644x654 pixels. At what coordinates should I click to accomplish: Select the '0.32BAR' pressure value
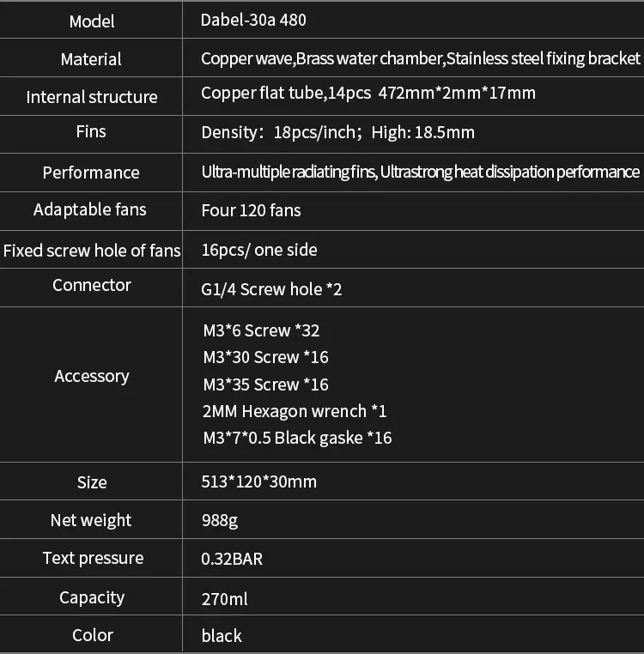[x=232, y=559]
